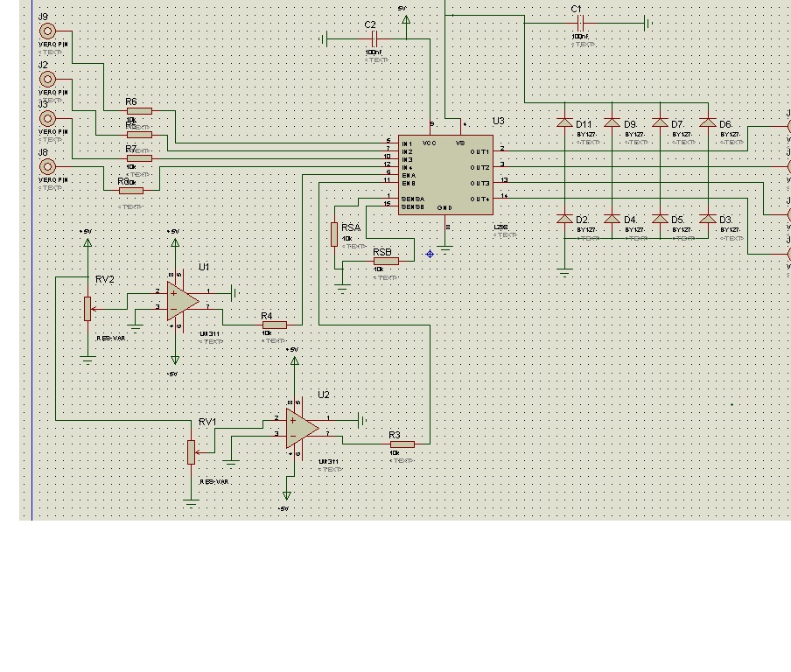The image size is (791, 672).
Task: Click the U1 reference label
Action: 204,267
